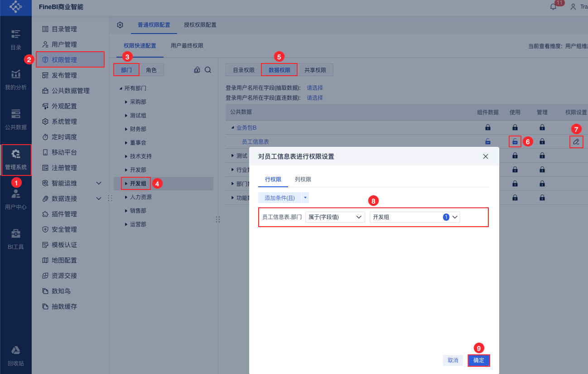The image size is (588, 374).
Task: Switch the left panel to 角色
Action: coord(151,70)
